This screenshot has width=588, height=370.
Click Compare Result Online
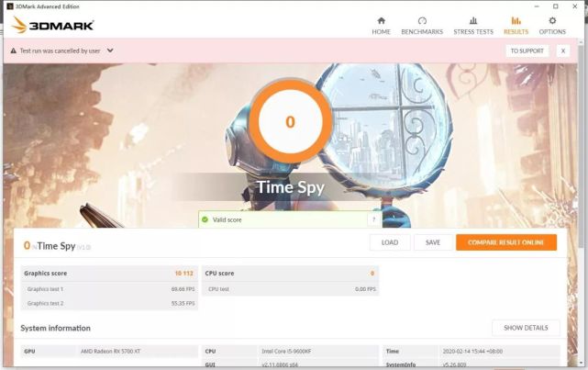[x=506, y=242]
